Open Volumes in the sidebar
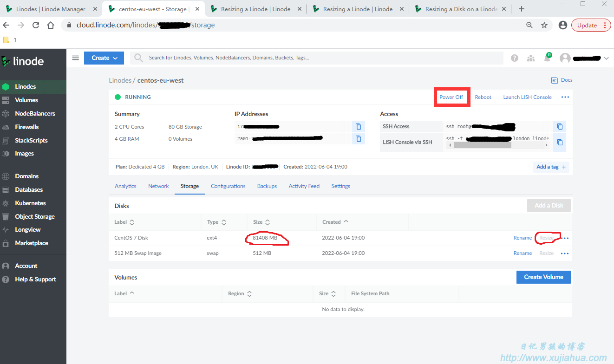This screenshot has width=614, height=364. pyautogui.click(x=33, y=100)
